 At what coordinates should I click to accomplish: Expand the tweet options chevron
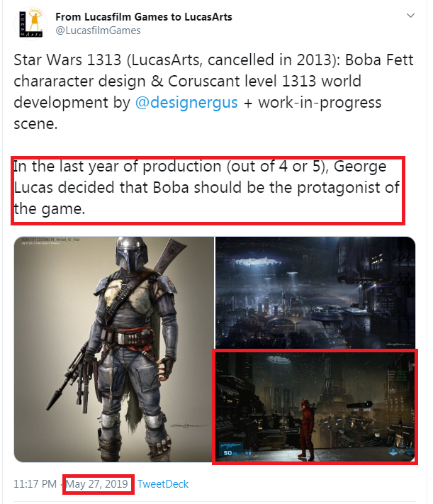(410, 16)
